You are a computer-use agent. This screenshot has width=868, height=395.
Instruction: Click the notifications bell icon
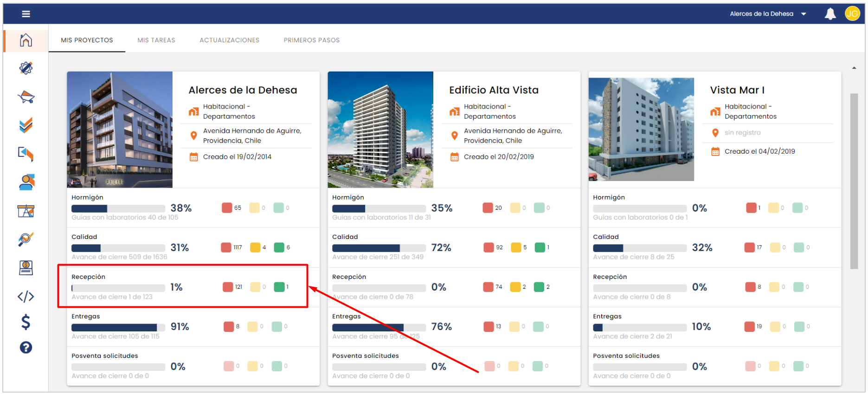point(830,14)
